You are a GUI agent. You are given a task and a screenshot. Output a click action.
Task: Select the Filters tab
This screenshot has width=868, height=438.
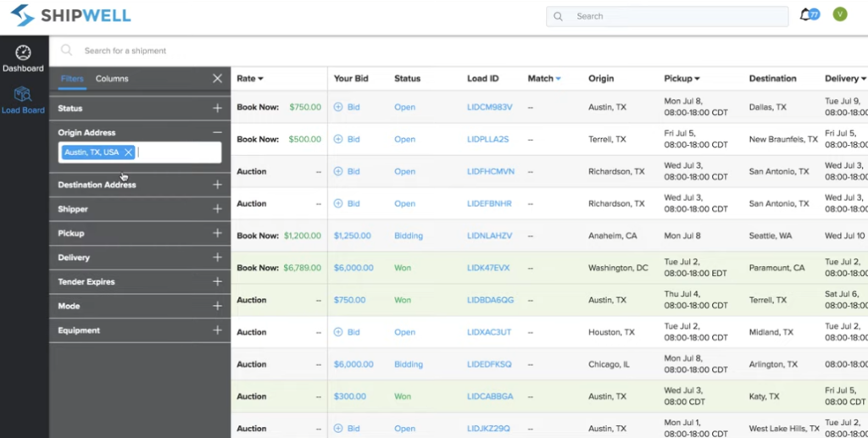tap(72, 79)
